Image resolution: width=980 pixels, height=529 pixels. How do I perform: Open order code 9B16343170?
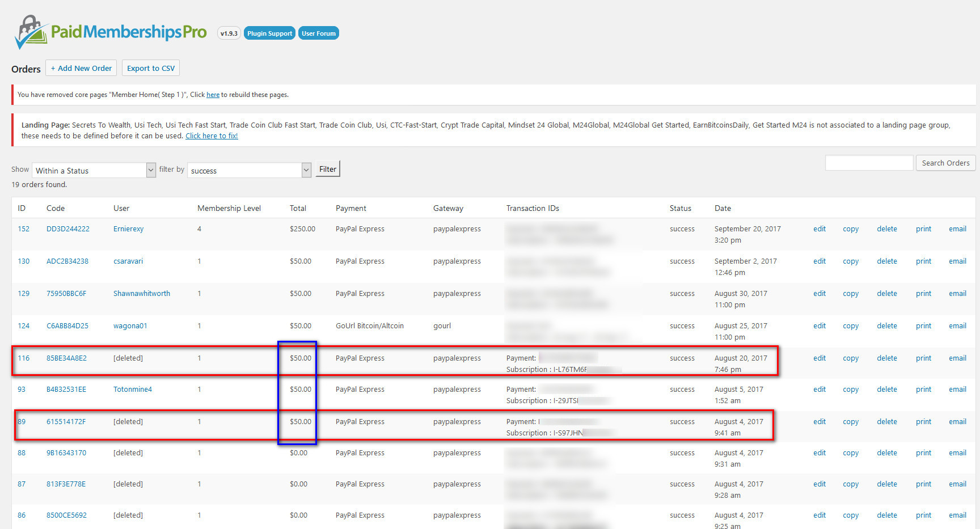(66, 453)
